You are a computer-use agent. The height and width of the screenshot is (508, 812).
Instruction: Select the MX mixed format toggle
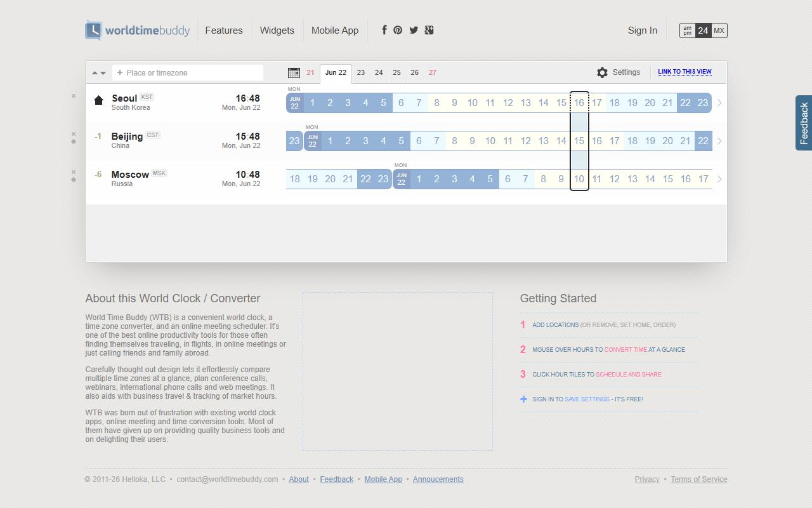[719, 30]
